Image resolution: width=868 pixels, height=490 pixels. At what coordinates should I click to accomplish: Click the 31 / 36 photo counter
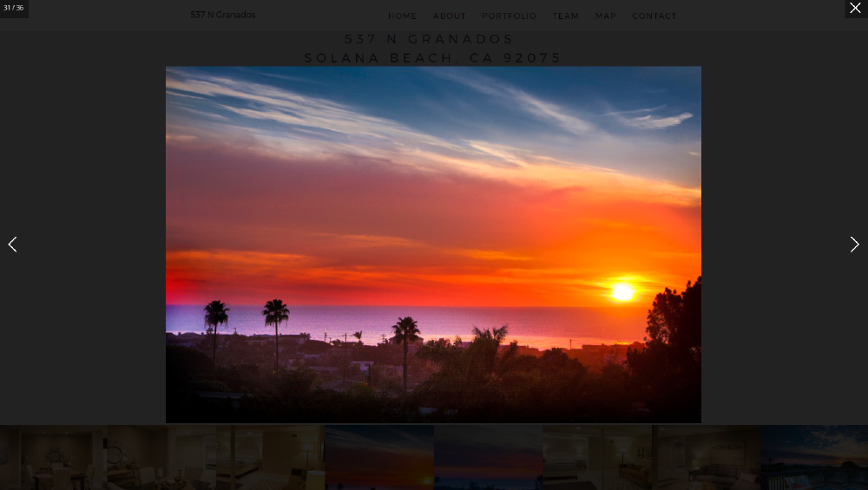coord(14,9)
